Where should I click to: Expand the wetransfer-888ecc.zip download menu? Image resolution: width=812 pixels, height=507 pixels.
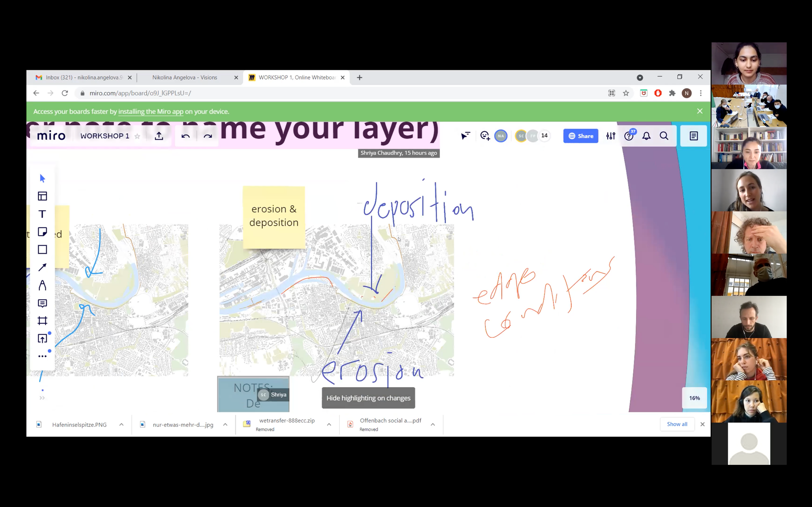click(329, 425)
